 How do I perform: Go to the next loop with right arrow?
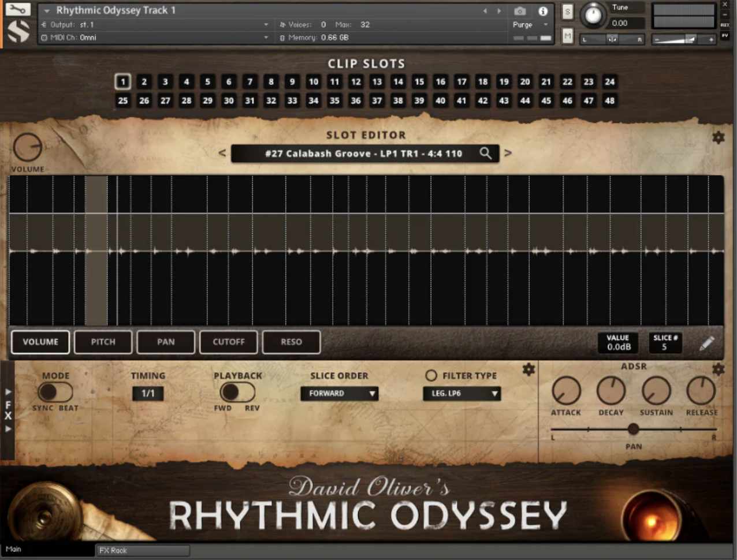(x=508, y=153)
